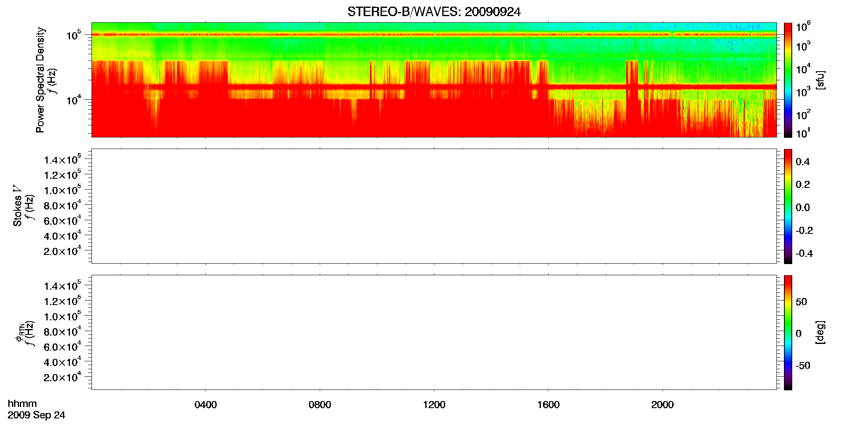The height and width of the screenshot is (447, 868).
Task: Click the hhmm axis unit label
Action: coord(22,404)
